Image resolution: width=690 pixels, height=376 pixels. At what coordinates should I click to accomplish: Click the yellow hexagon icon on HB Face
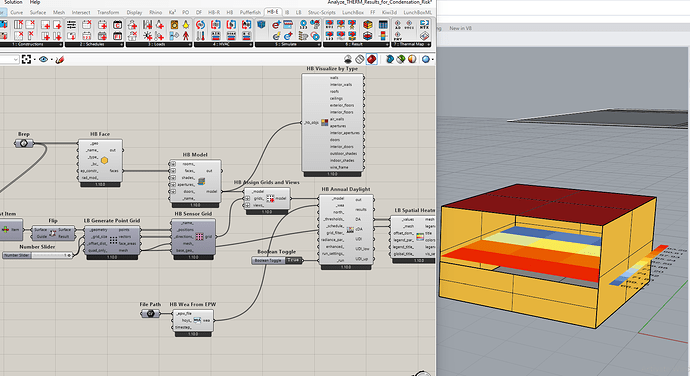point(104,161)
